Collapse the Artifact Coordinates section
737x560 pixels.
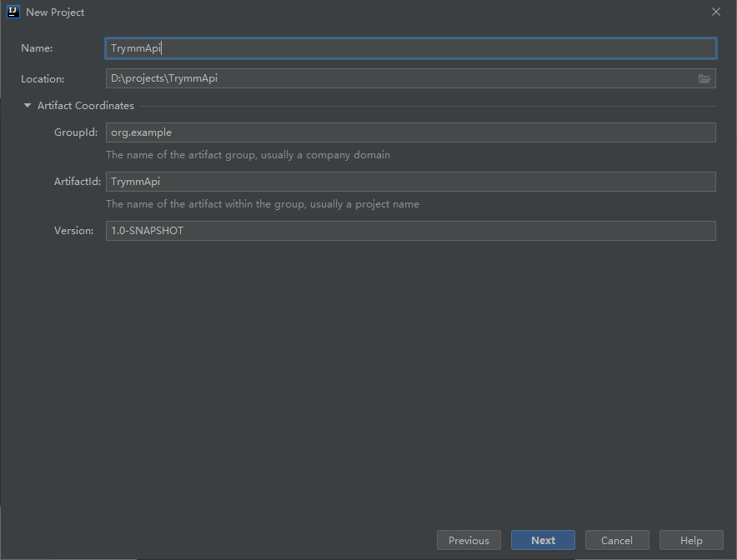pyautogui.click(x=28, y=106)
